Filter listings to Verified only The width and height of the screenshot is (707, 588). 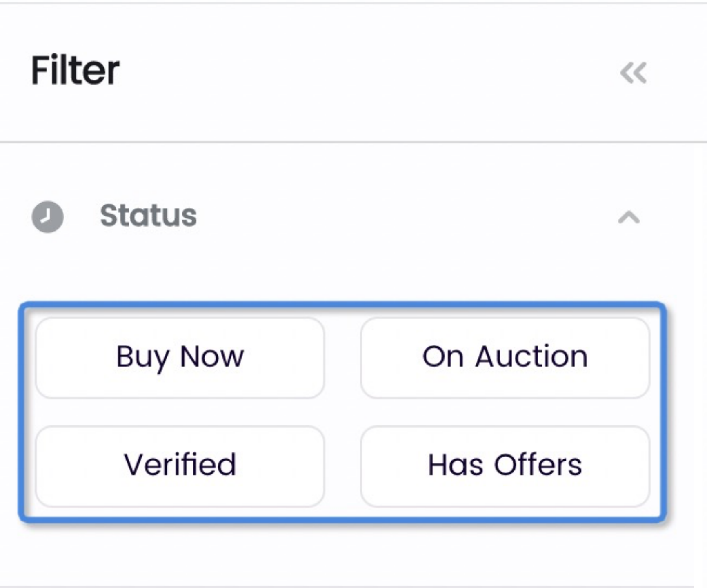180,466
